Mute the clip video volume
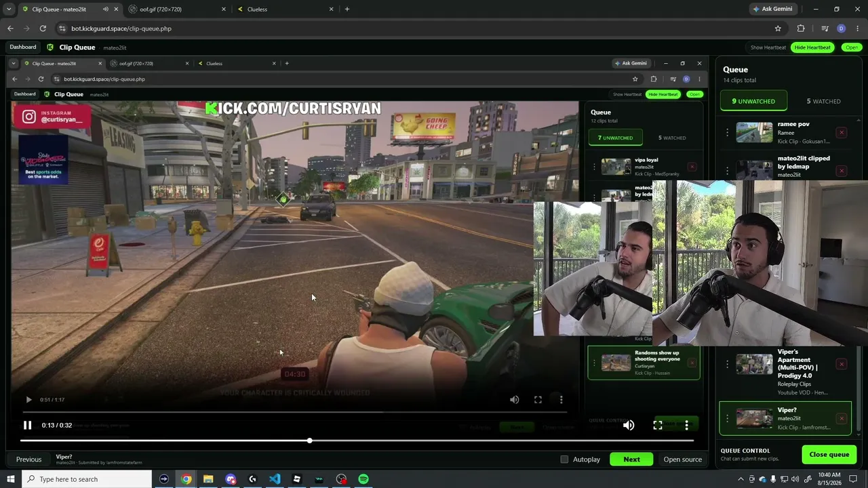This screenshot has height=488, width=868. pyautogui.click(x=629, y=425)
